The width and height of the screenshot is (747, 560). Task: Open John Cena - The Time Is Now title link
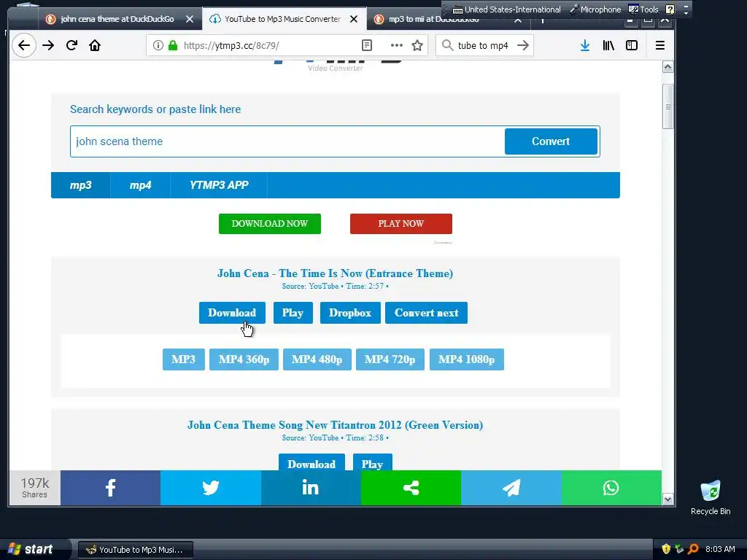[335, 273]
